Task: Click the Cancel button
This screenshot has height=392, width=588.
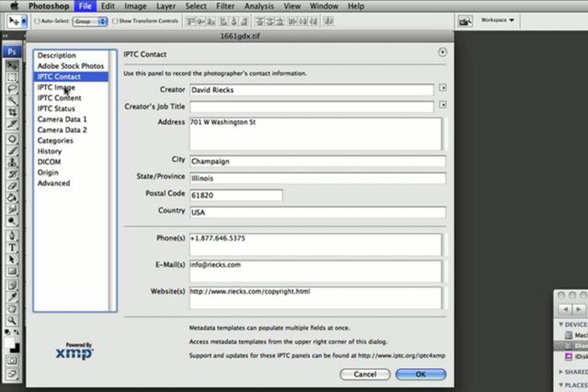Action: 365,374
